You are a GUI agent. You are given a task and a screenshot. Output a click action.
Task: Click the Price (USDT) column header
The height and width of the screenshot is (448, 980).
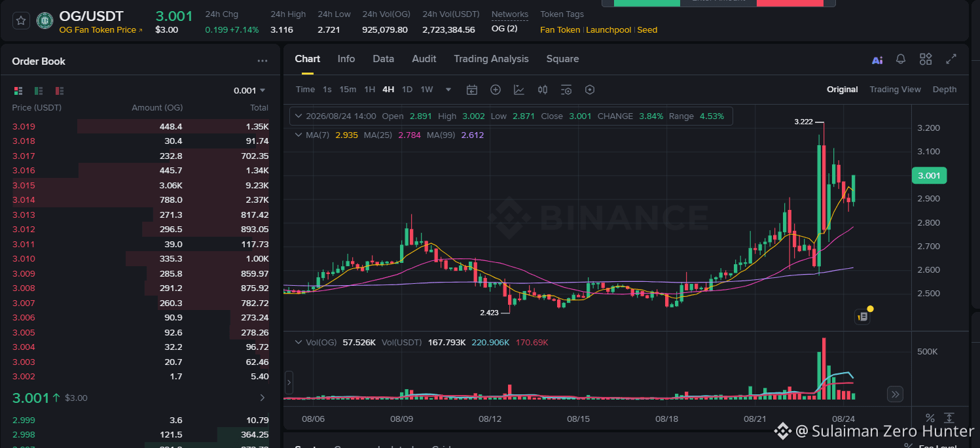click(37, 108)
